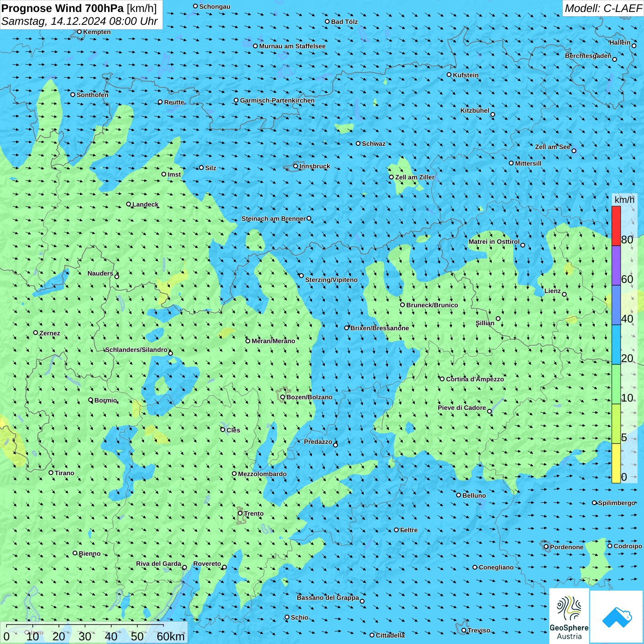
Task: Click the 'Spilimbergo' label
Action: (616, 503)
